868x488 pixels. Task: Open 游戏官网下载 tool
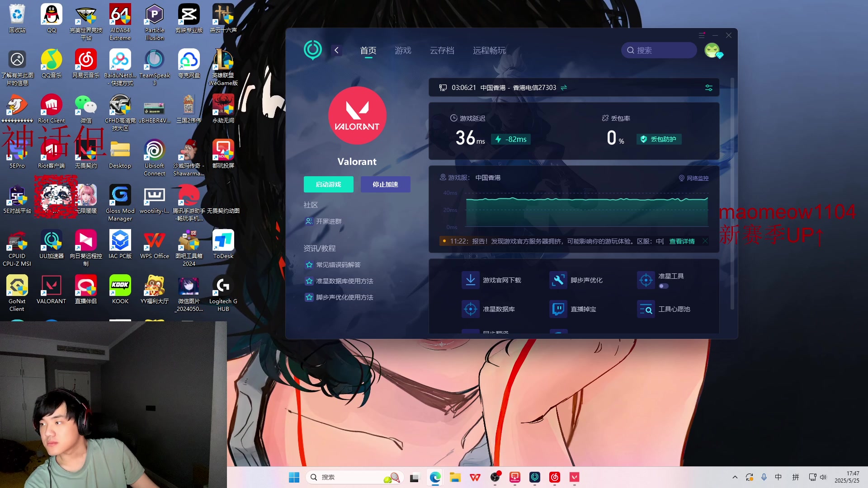click(491, 280)
